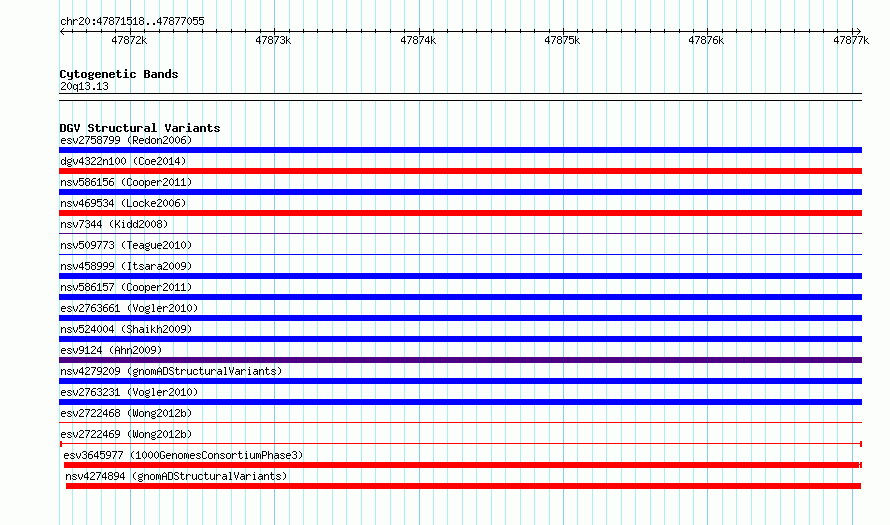890x525 pixels.
Task: Click the nsv7344 (Kidd2008) label
Action: tap(114, 224)
